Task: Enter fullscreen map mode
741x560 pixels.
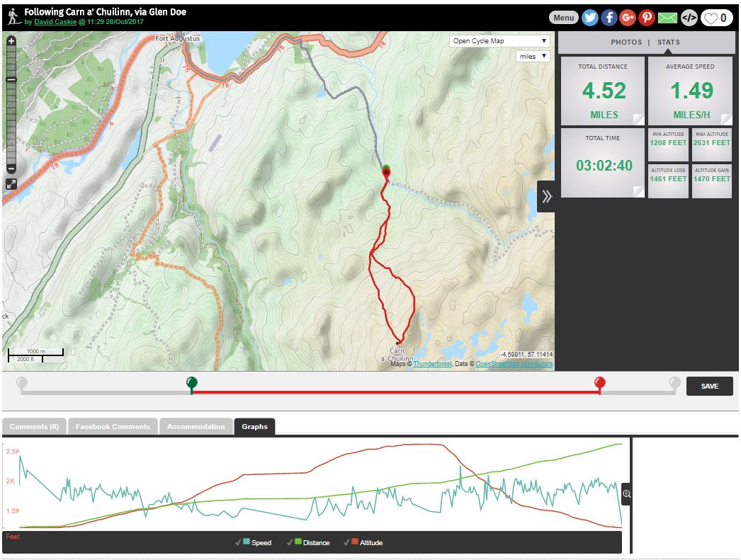Action: [x=11, y=184]
